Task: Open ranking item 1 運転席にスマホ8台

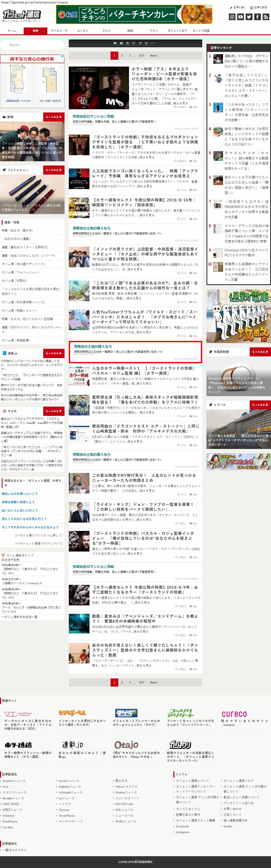Action: tap(246, 61)
